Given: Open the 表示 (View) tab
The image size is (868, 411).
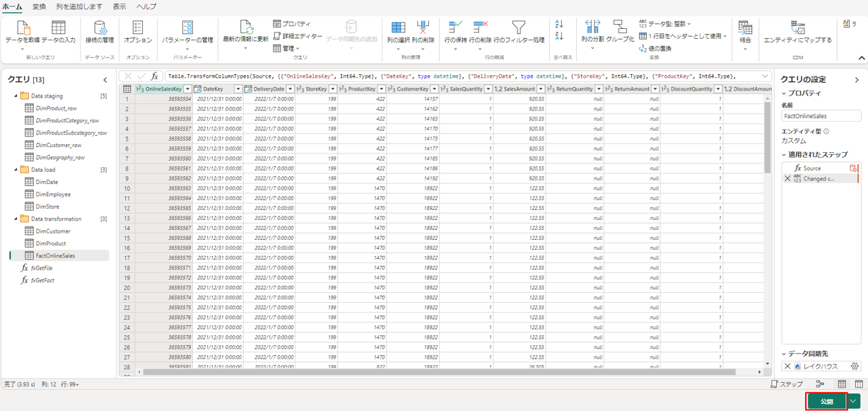Looking at the screenshot, I should (119, 6).
